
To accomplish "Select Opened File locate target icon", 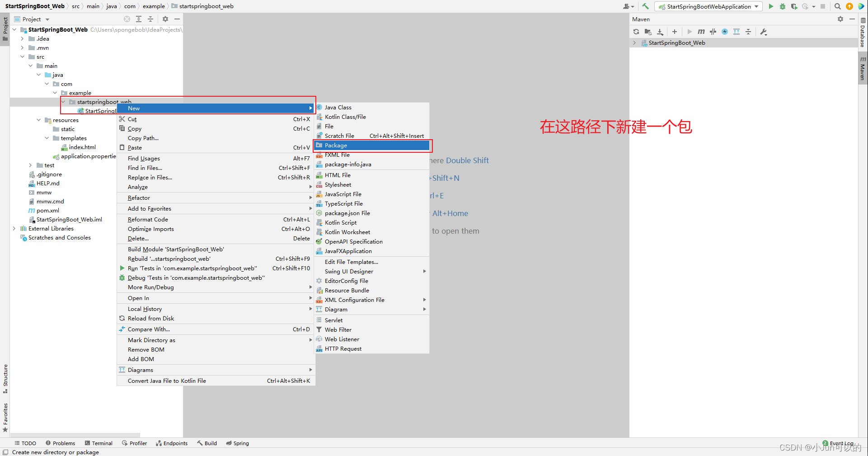I will click(127, 19).
